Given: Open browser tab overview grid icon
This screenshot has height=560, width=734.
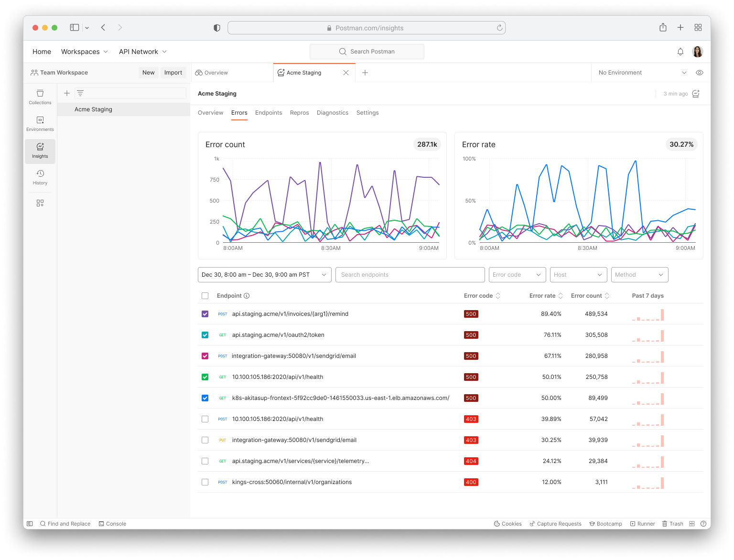Looking at the screenshot, I should 698,28.
